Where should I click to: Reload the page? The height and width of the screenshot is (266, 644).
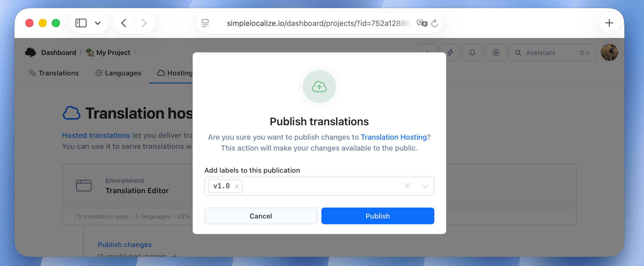[435, 23]
